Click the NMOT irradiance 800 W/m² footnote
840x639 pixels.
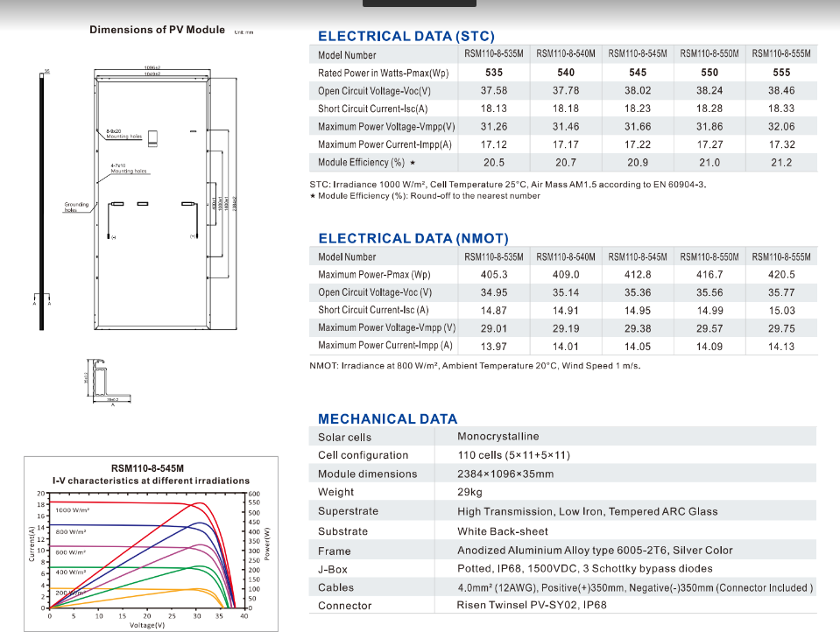click(x=475, y=366)
